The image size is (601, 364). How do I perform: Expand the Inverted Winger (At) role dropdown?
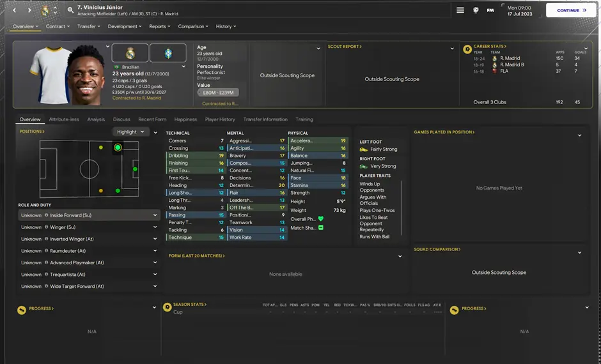[155, 239]
